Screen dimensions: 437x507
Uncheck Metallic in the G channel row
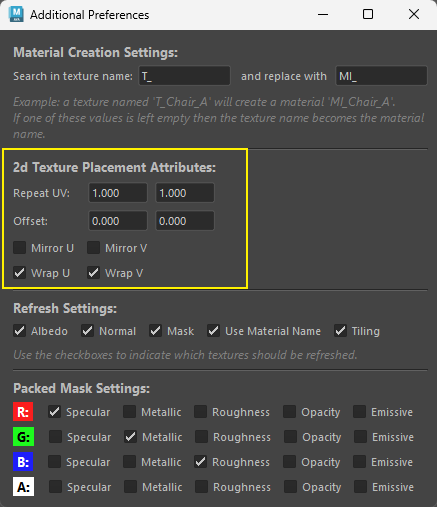coord(130,437)
